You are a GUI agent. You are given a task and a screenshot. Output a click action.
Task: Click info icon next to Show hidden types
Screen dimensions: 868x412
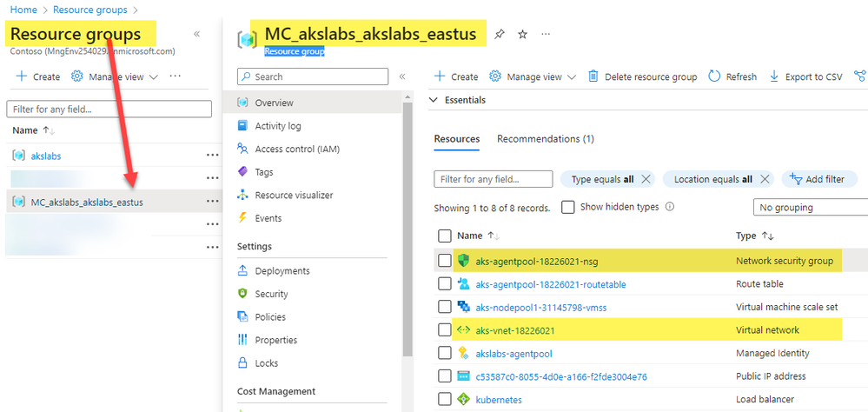pyautogui.click(x=669, y=207)
